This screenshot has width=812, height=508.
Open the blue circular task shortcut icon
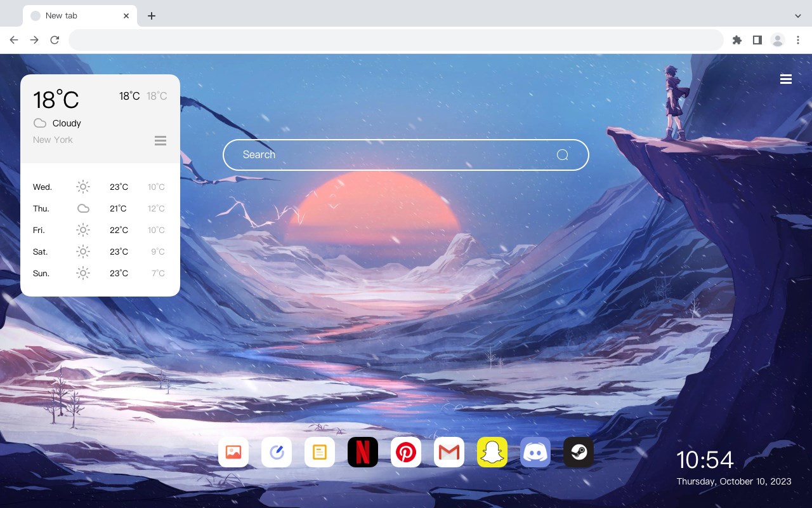click(277, 452)
